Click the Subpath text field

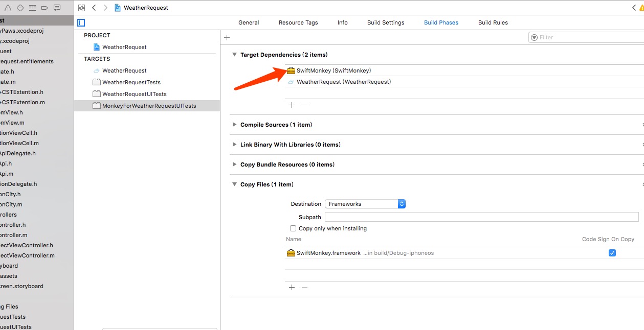coord(482,217)
